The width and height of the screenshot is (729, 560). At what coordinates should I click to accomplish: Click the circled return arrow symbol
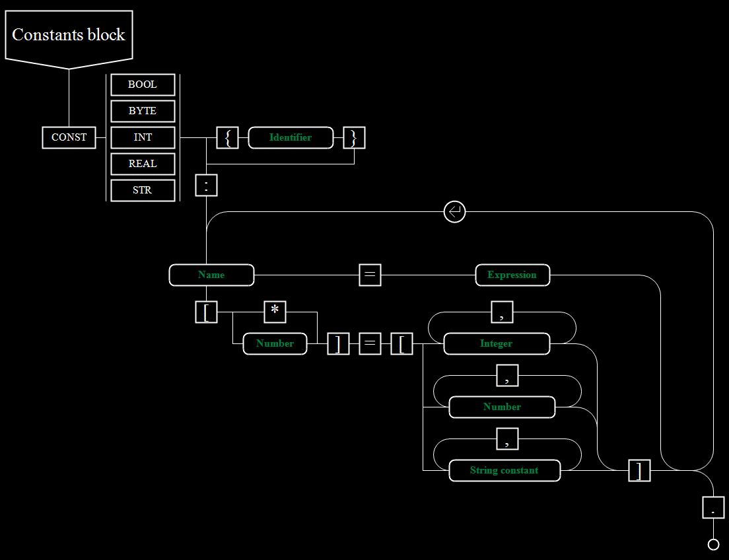coord(455,211)
